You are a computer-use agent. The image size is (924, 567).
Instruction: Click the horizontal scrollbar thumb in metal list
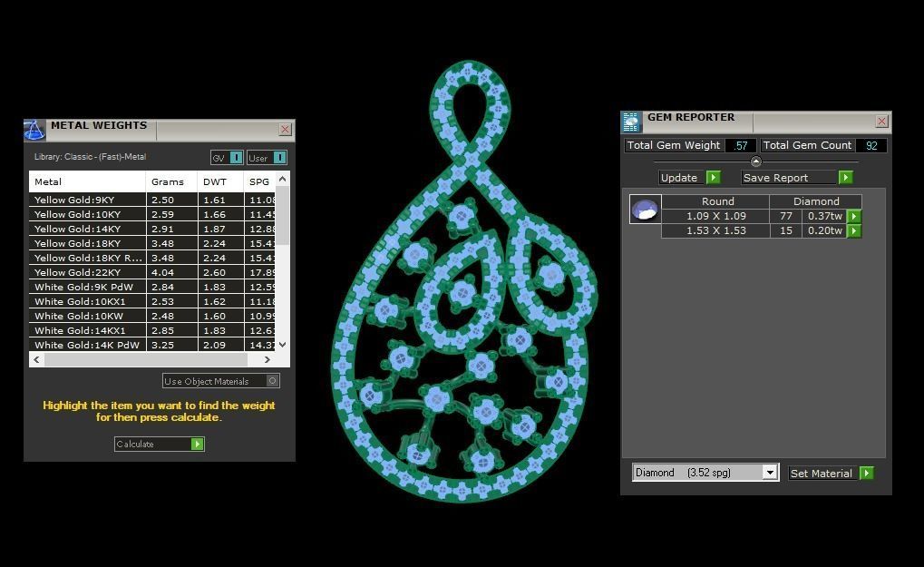tap(146, 359)
